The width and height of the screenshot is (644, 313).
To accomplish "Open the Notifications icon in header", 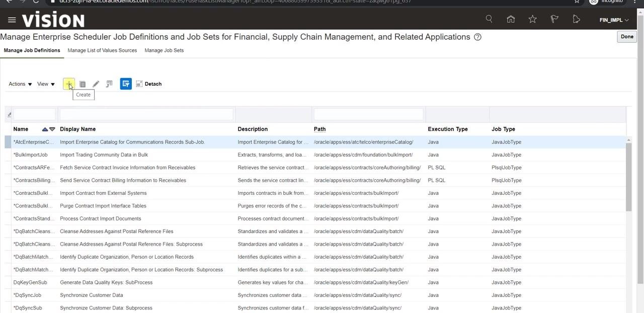I will 577,19.
